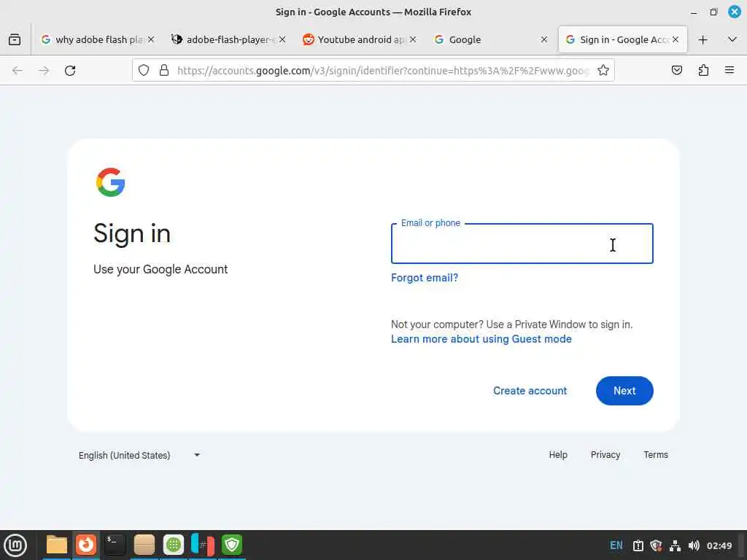Bookmark this page with the star icon
Viewport: 747px width, 560px height.
click(603, 71)
